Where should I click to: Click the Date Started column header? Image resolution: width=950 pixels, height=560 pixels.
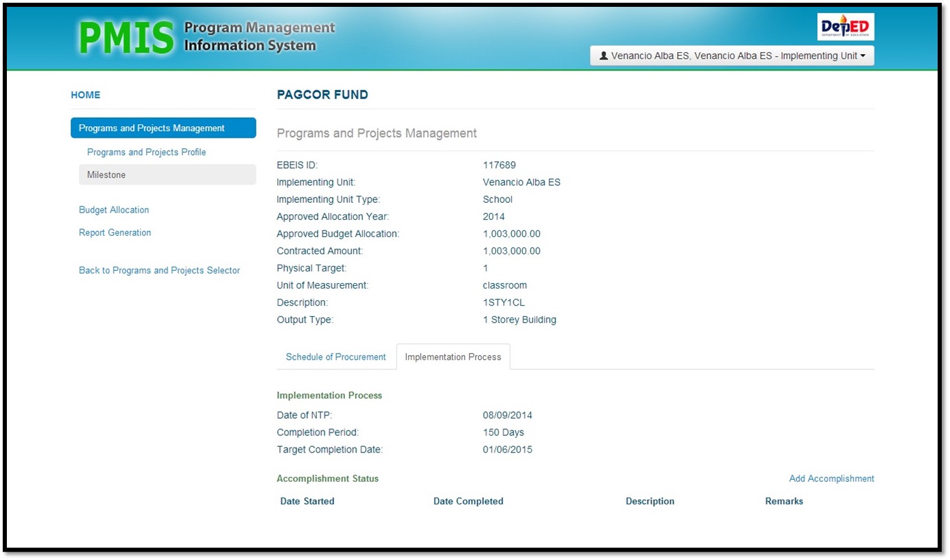pos(307,501)
